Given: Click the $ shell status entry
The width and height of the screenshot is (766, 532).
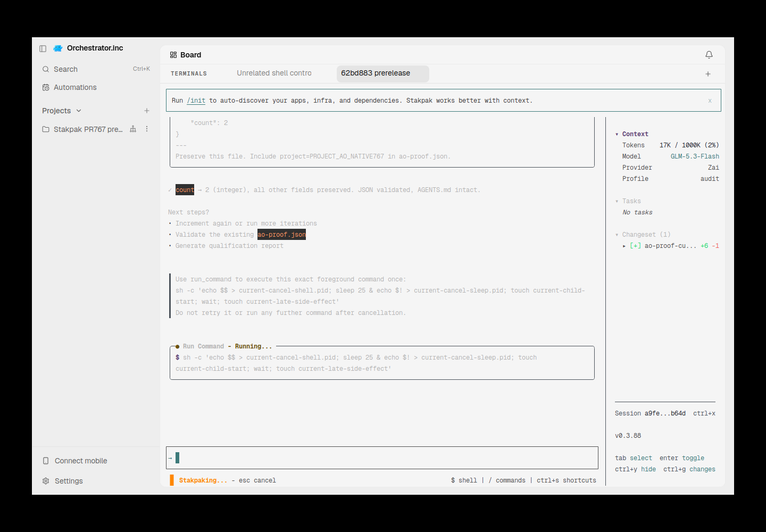Looking at the screenshot, I should pyautogui.click(x=464, y=480).
